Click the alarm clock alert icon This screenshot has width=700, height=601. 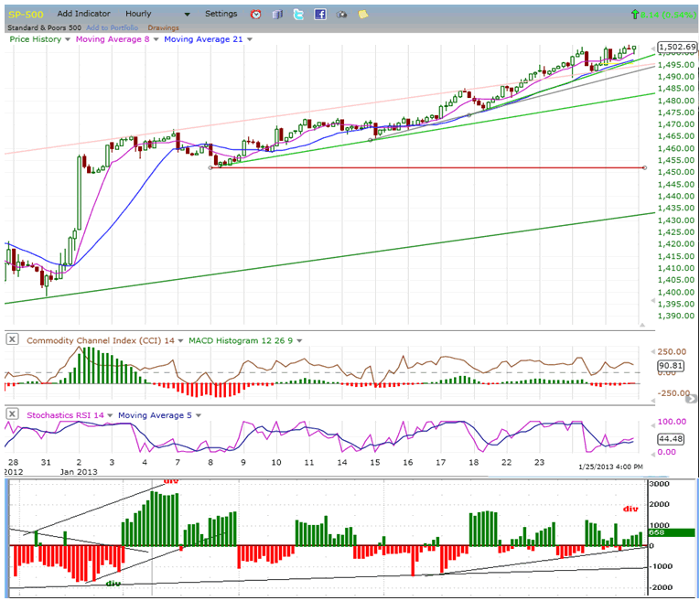[255, 15]
